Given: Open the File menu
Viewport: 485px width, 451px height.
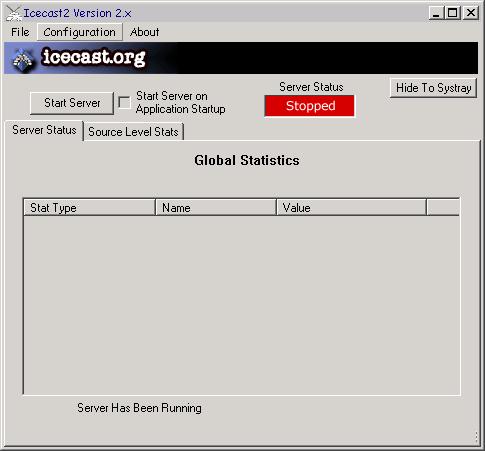Looking at the screenshot, I should [20, 32].
